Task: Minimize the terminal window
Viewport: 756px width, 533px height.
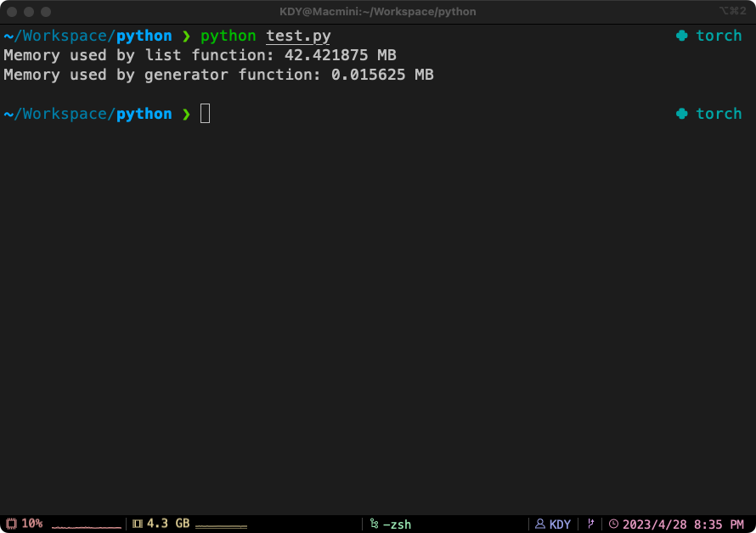Action: point(29,12)
